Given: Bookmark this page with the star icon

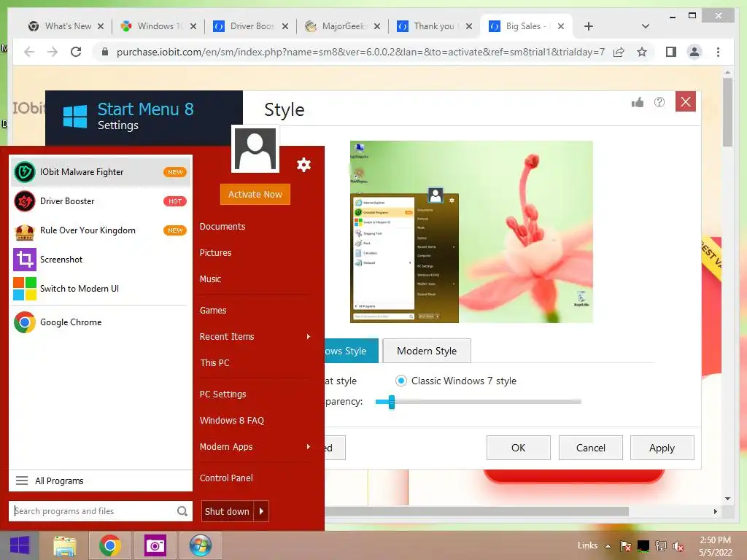Looking at the screenshot, I should point(642,52).
